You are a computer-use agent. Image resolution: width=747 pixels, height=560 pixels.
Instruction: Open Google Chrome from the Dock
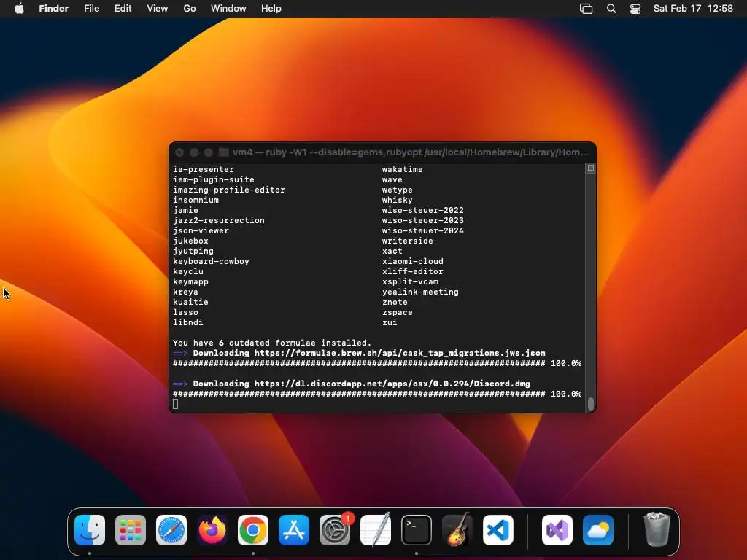pyautogui.click(x=253, y=530)
